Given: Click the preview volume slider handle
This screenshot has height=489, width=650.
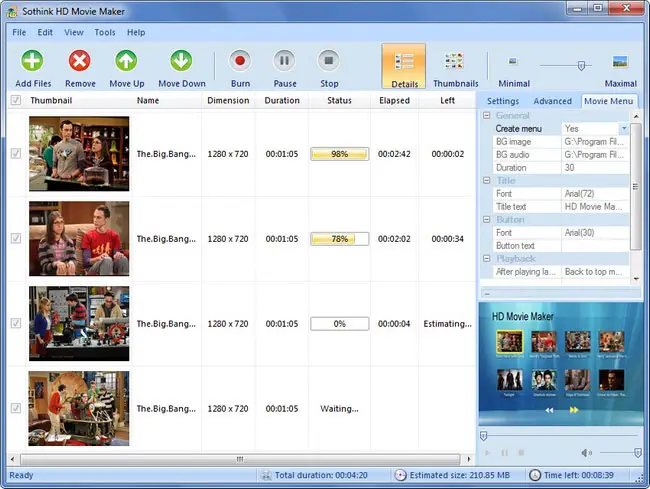Looking at the screenshot, I should pos(638,453).
